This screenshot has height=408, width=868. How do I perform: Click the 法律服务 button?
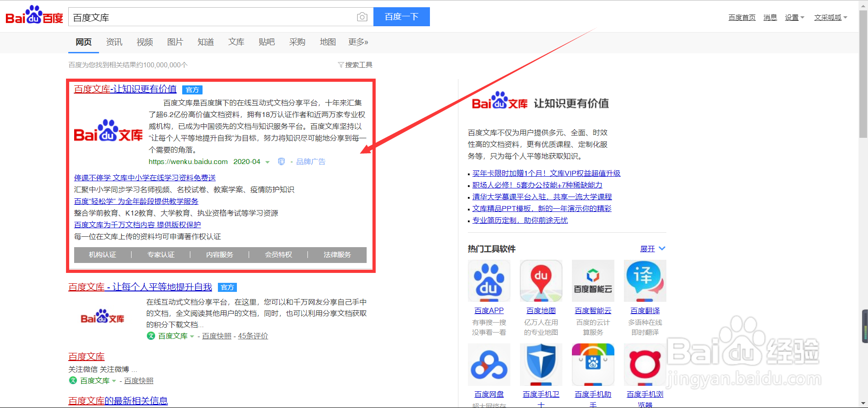point(337,255)
